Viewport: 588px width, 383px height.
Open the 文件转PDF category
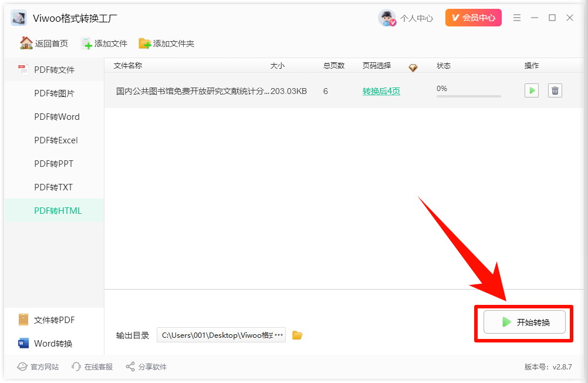click(x=54, y=320)
